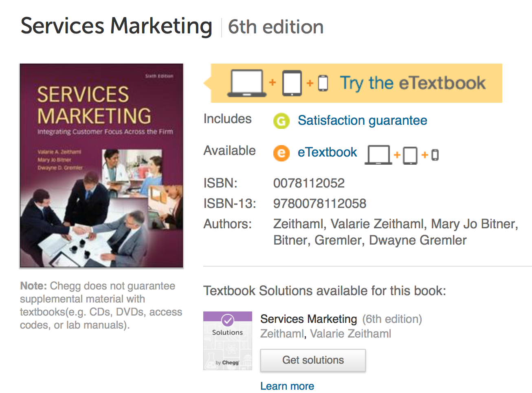532x393 pixels.
Task: Open the Services Marketing solutions title link
Action: point(308,319)
